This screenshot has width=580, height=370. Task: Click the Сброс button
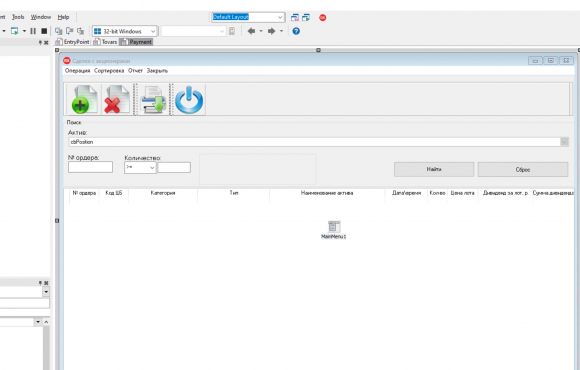[x=523, y=169]
